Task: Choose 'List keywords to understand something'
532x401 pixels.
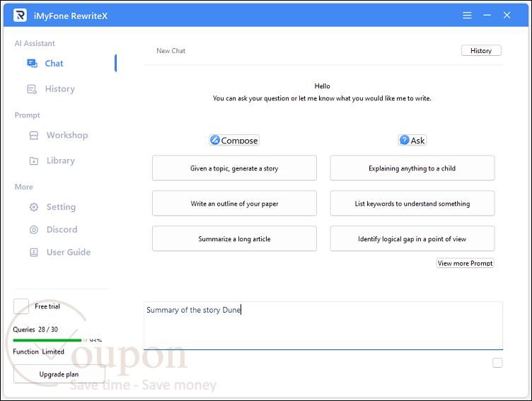Action: pyautogui.click(x=412, y=204)
